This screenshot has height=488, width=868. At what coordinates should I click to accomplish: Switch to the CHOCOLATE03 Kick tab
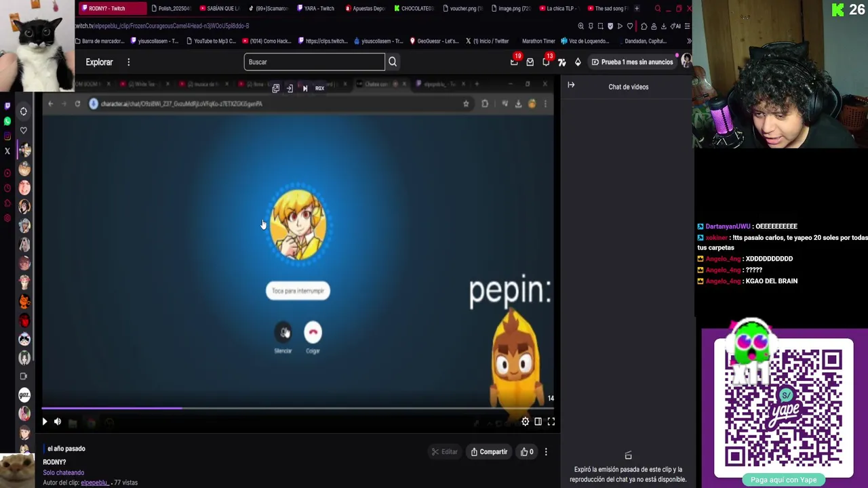pyautogui.click(x=414, y=8)
